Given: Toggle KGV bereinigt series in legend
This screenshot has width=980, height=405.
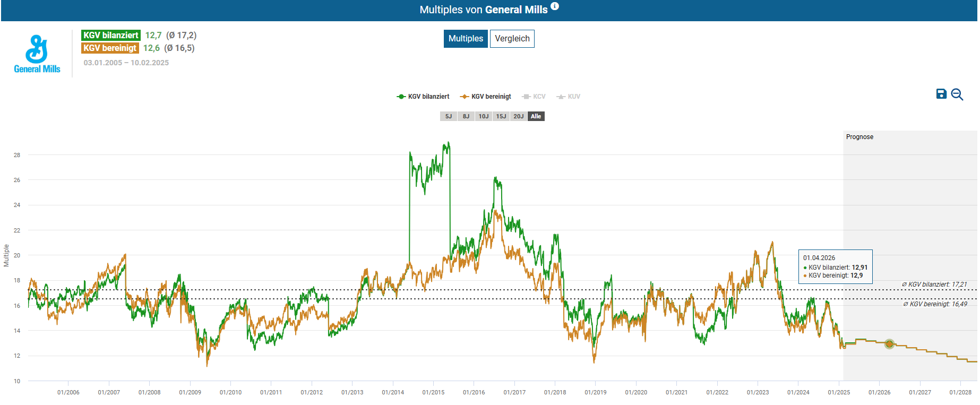Looking at the screenshot, I should (486, 97).
